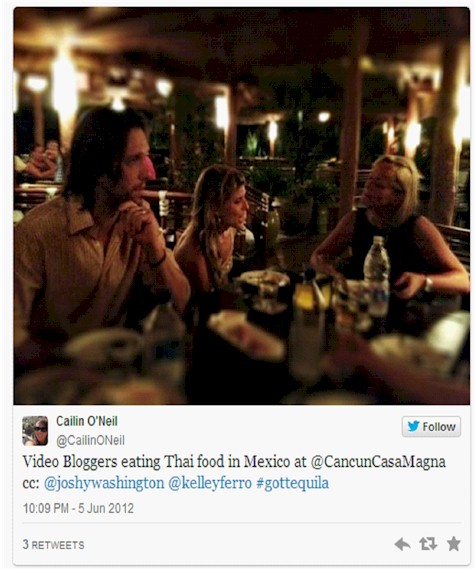This screenshot has width=475, height=569.
Task: Open the @kelleyferro mention
Action: click(210, 483)
